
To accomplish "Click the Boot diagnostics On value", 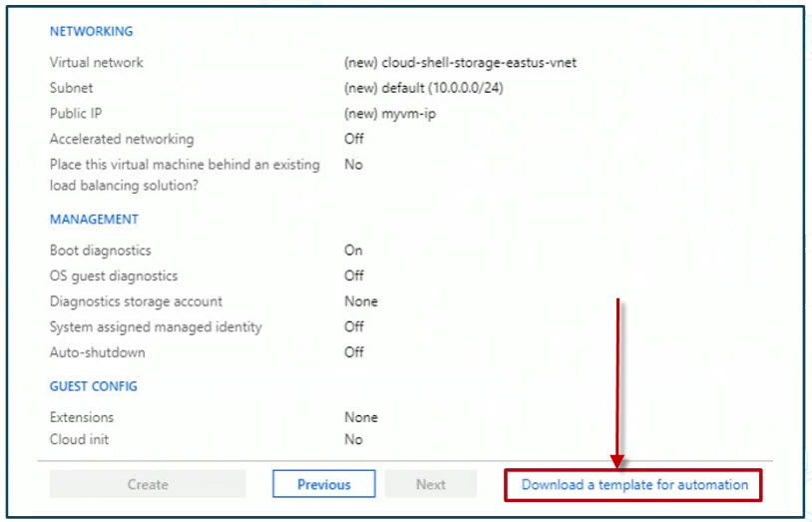I will click(353, 251).
